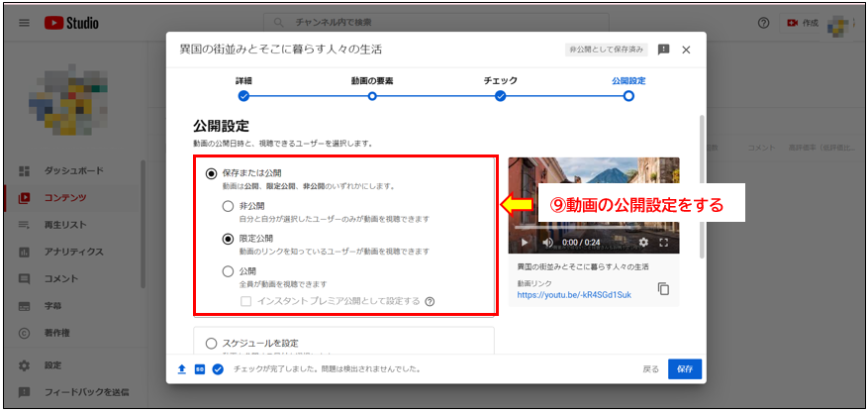Play the video preview
This screenshot has height=412, width=868.
tap(526, 243)
